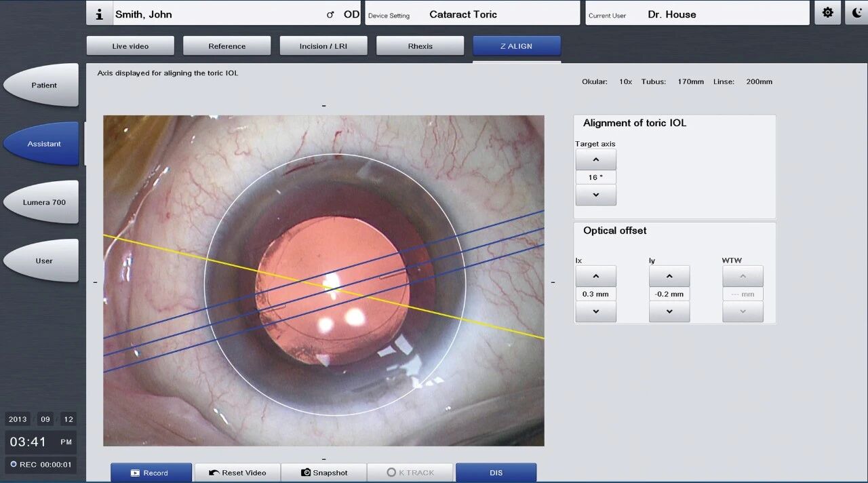This screenshot has width=868, height=483.
Task: Click the K TRACK button
Action: coord(410,473)
